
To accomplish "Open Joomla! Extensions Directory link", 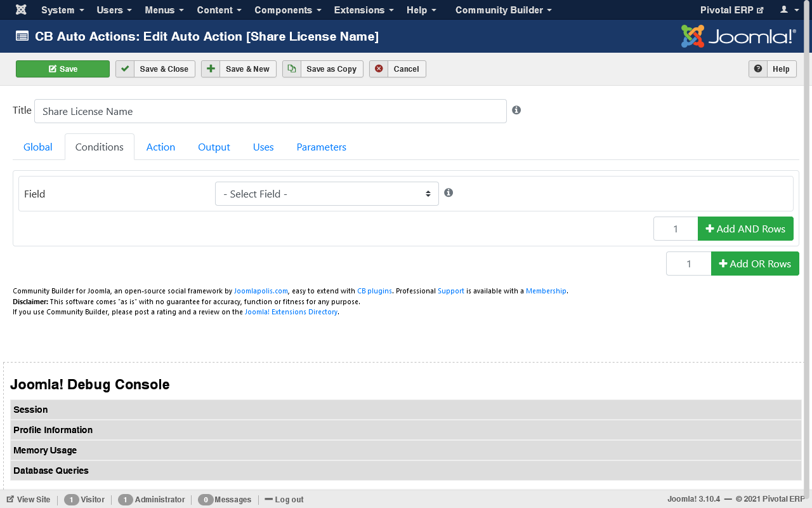I will point(291,312).
